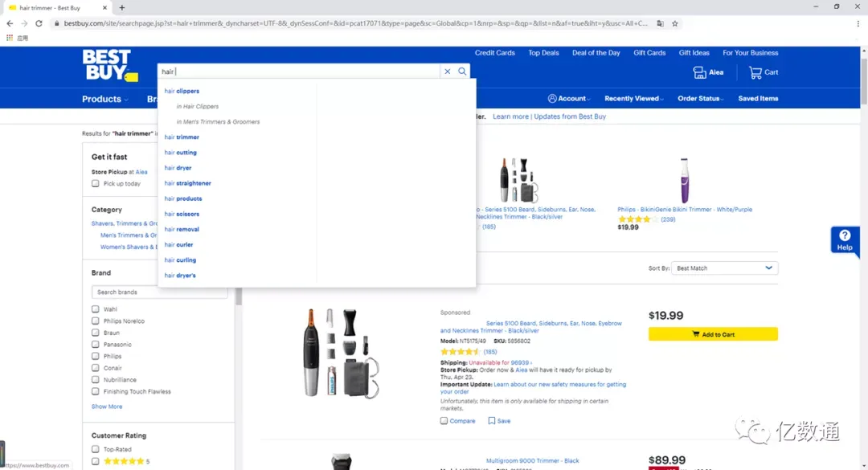Screen dimensions: 868x470
Task: Open Gift Cards link
Action: tap(649, 53)
